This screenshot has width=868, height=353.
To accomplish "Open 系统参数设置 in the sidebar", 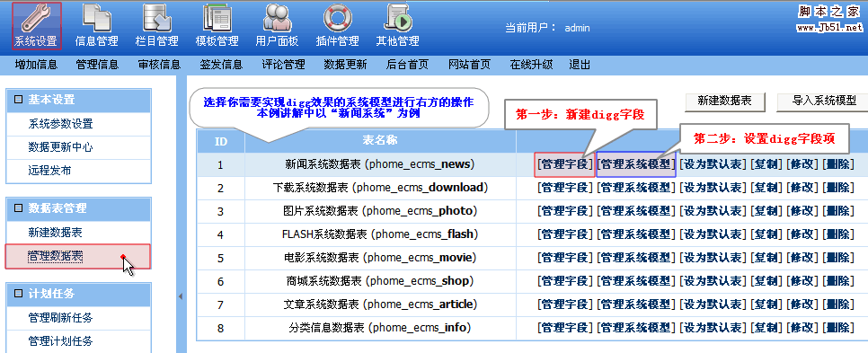I will click(61, 124).
